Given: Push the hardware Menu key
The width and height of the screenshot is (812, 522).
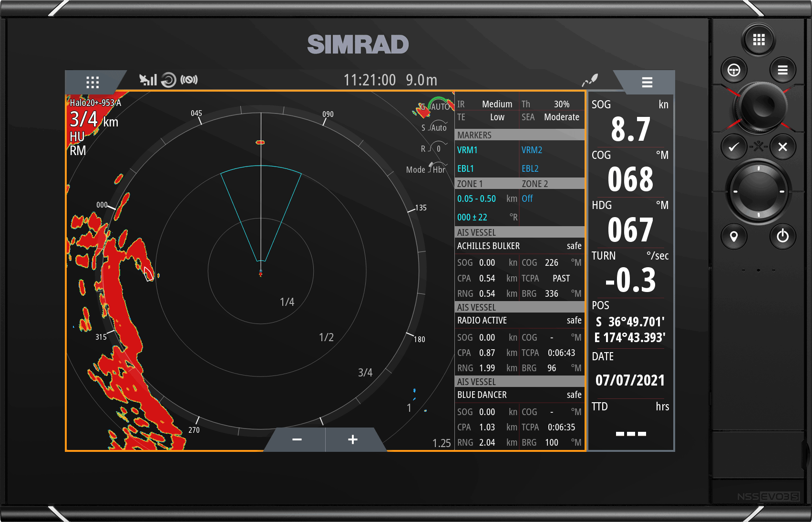Looking at the screenshot, I should click(782, 71).
